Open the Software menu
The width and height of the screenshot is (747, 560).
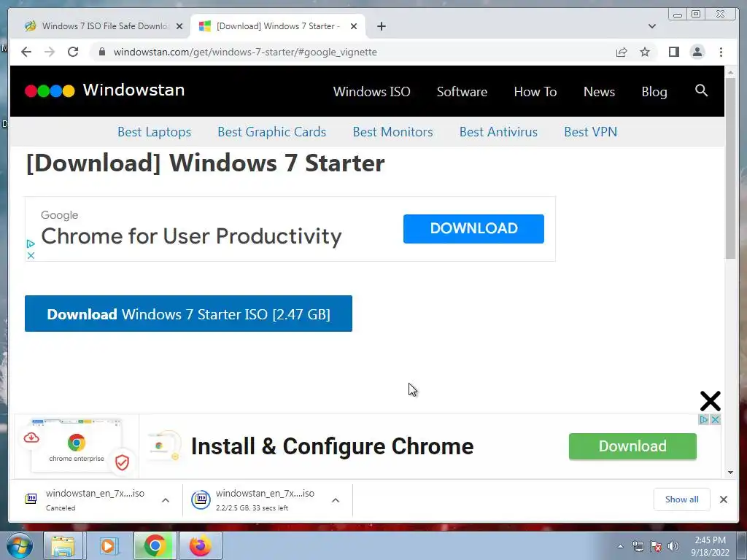462,91
